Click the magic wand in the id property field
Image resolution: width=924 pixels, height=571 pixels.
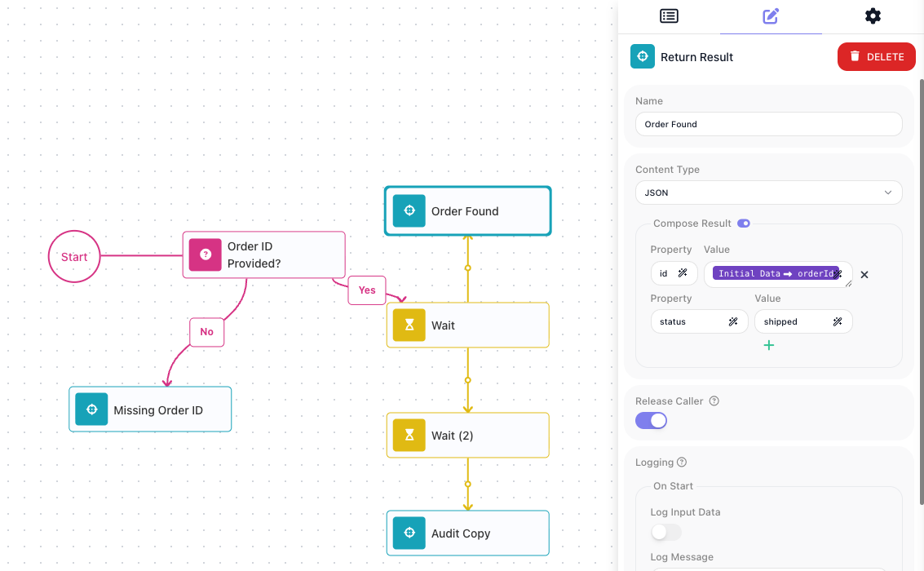tap(683, 272)
